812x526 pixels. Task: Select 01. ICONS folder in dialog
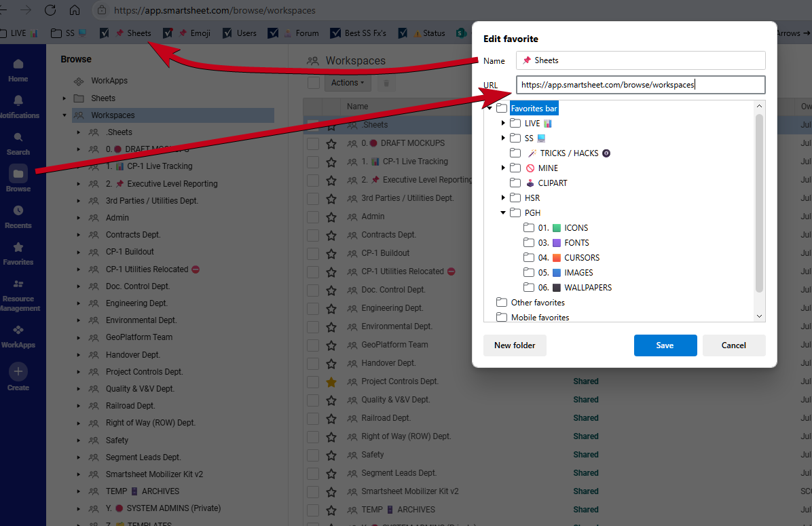pos(562,228)
